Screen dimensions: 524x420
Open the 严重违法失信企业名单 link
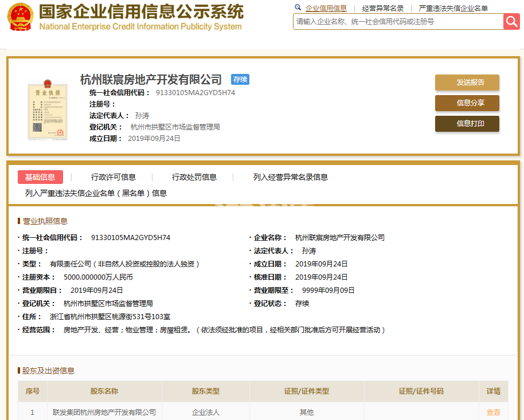(453, 9)
